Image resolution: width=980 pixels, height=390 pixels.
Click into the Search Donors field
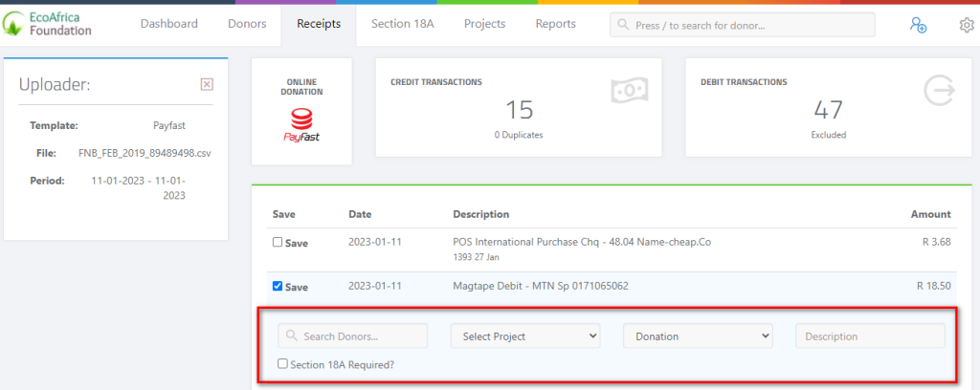click(352, 336)
